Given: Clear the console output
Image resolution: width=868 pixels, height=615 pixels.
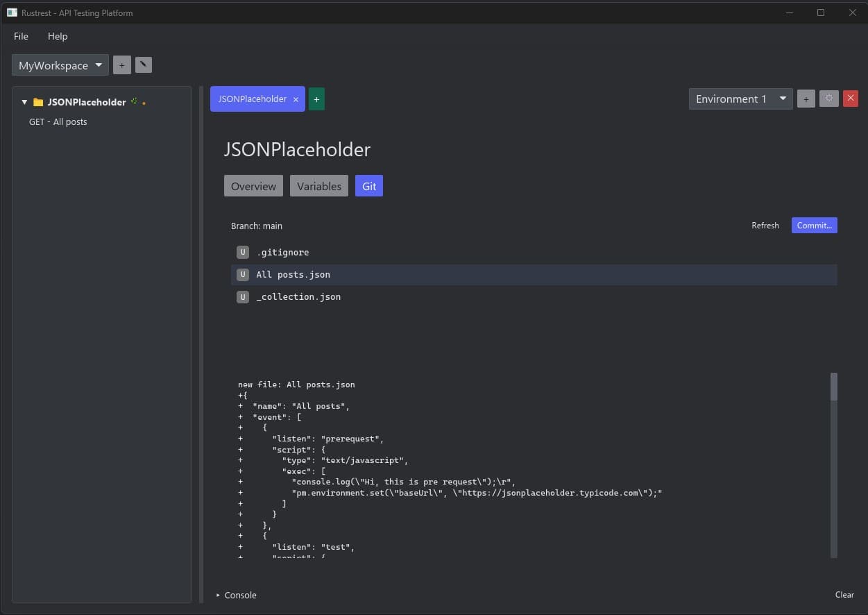Looking at the screenshot, I should (x=844, y=595).
